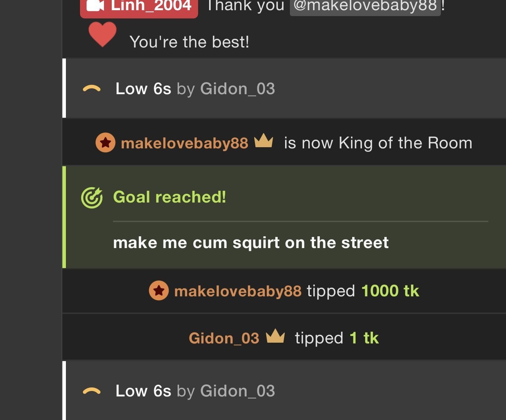Select makelovebaby88 username in King of the Room message
Viewport: 506px width, 420px height.
pyautogui.click(x=184, y=143)
